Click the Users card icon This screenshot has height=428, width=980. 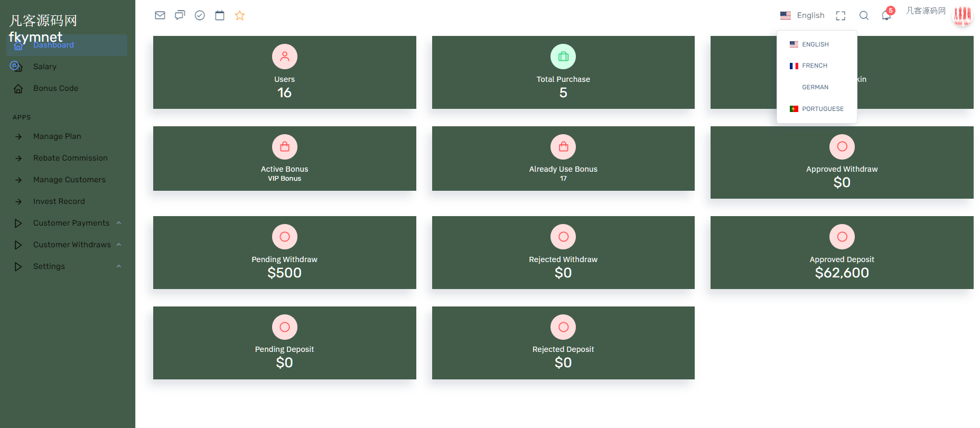coord(285,57)
